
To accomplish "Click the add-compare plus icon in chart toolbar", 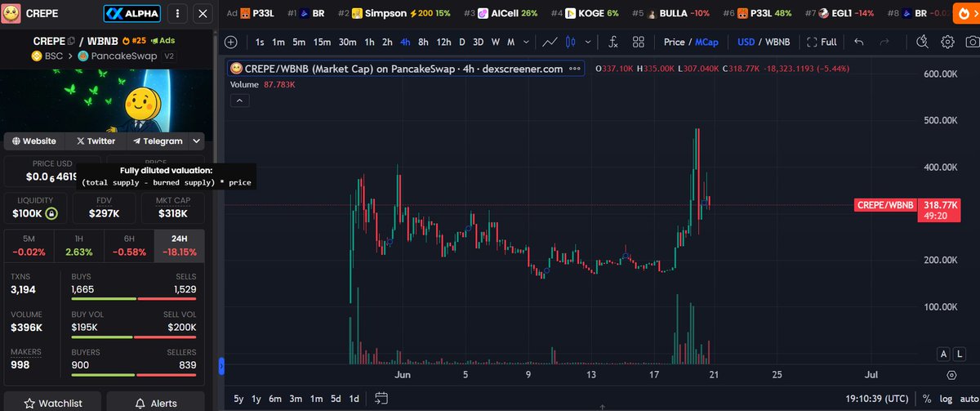I will click(x=231, y=42).
